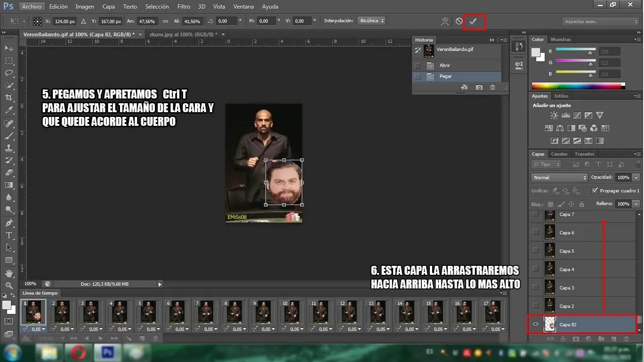This screenshot has height=362, width=644.
Task: Open the Interpolación Bicúbica dropdown
Action: 371,21
